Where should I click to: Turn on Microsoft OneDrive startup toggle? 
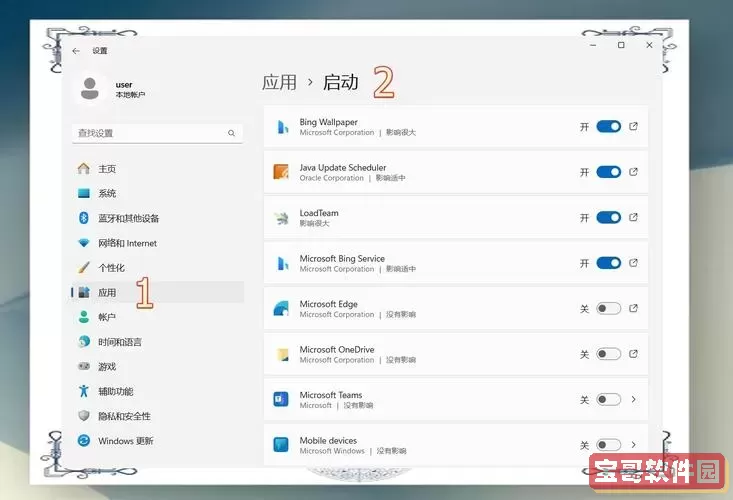point(609,354)
